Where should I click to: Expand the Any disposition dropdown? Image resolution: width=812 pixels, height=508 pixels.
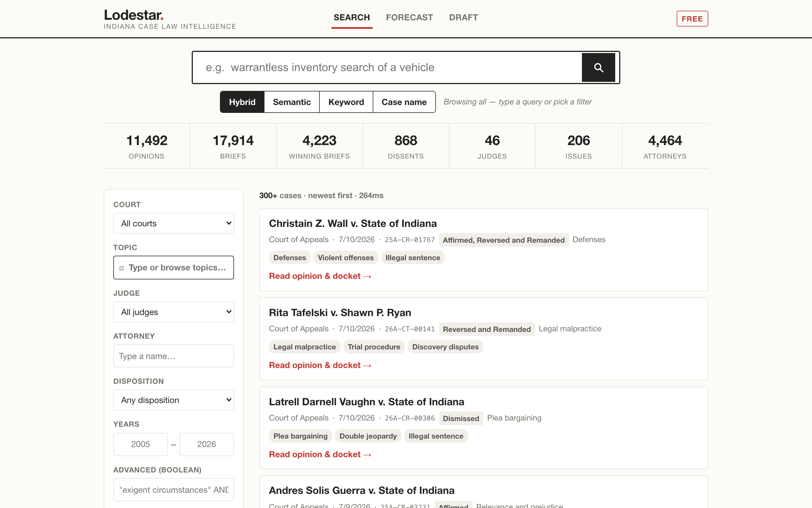tap(173, 400)
